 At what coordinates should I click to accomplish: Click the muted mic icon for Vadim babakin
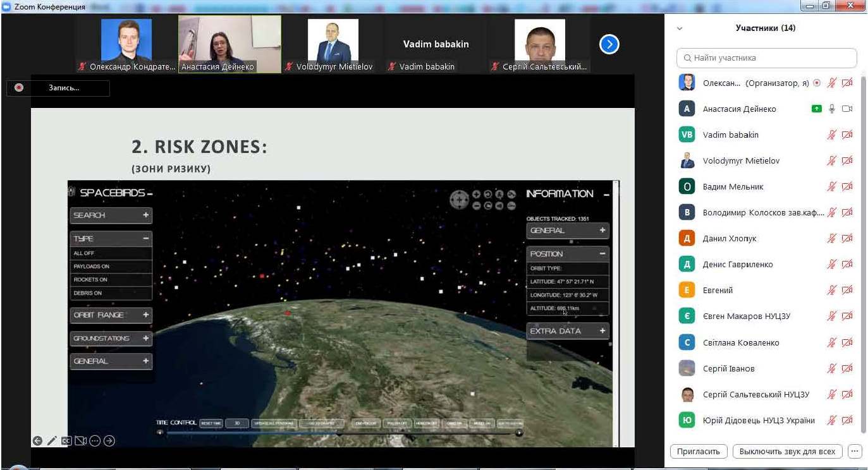pyautogui.click(x=832, y=135)
